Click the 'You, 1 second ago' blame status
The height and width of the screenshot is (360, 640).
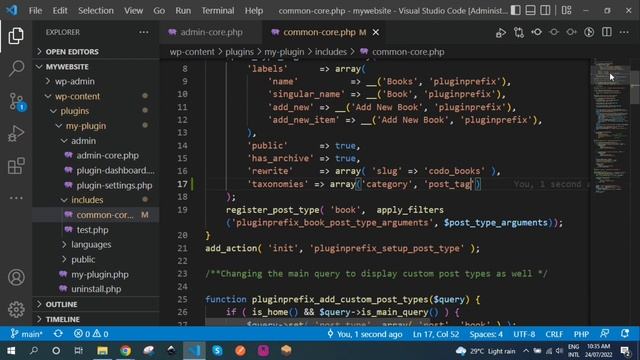364,334
